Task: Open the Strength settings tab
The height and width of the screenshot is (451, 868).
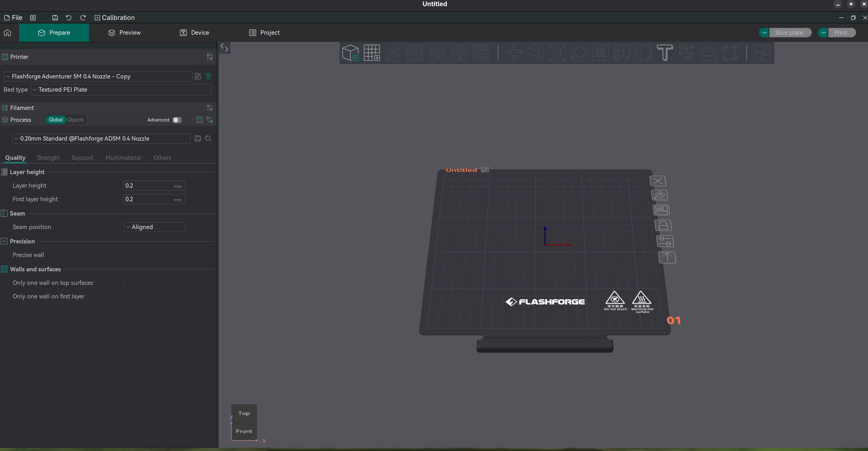Action: pos(48,157)
